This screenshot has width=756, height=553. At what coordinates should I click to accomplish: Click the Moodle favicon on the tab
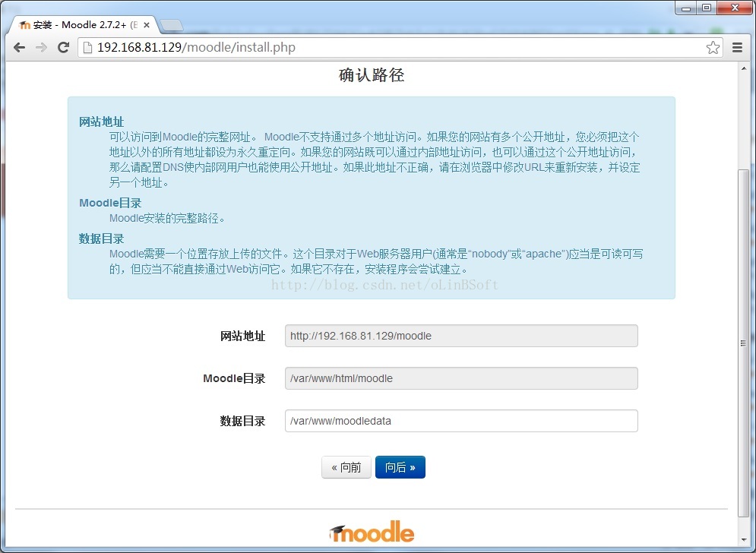click(x=24, y=24)
